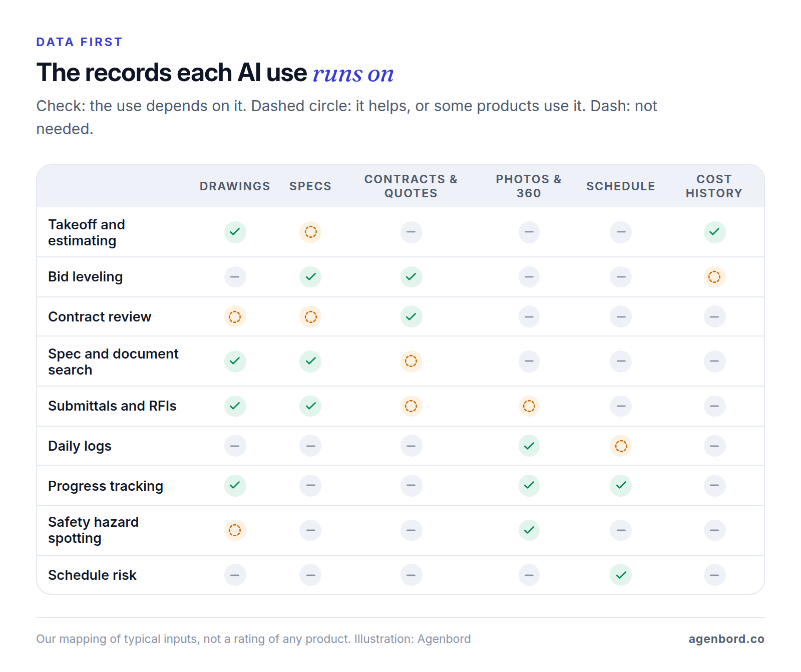Click the Spec and document search dashed circle under Contracts

(x=411, y=361)
